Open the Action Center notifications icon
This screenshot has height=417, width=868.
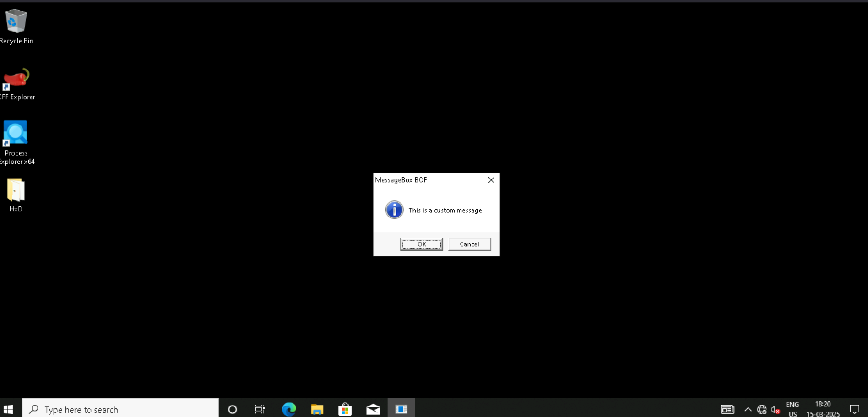[854, 409]
